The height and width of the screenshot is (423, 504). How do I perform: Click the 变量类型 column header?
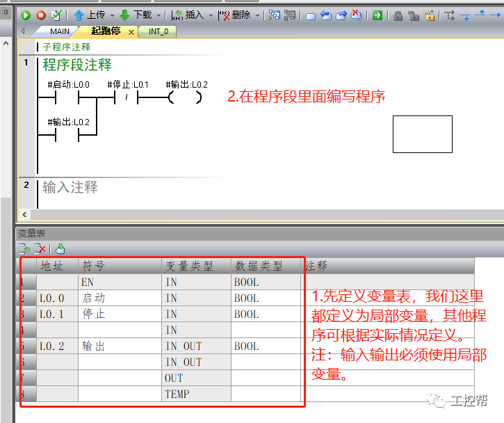click(x=196, y=266)
